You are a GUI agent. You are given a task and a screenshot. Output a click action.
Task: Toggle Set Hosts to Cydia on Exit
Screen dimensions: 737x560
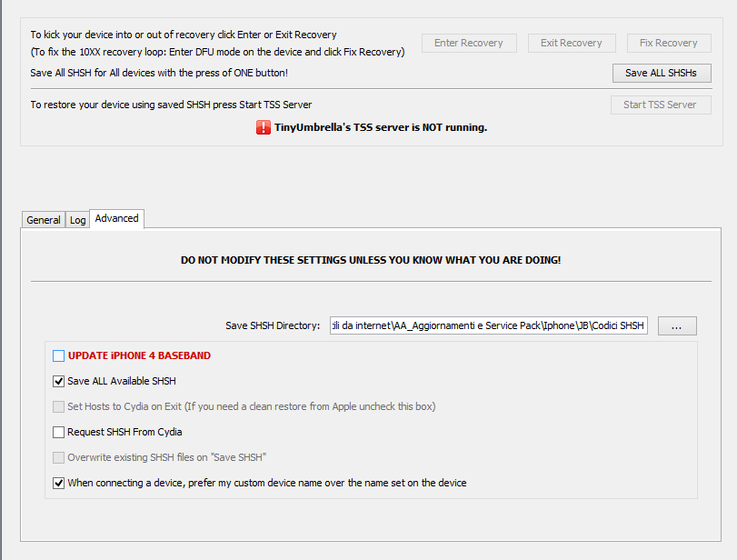pyautogui.click(x=58, y=406)
